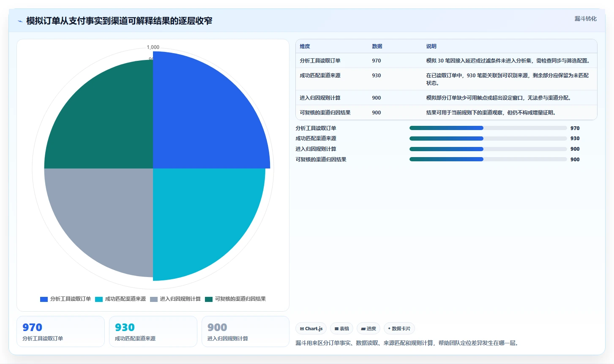Toggle the 可复核的渠道归因结果 legend swatch
The image size is (614, 364).
(x=209, y=299)
